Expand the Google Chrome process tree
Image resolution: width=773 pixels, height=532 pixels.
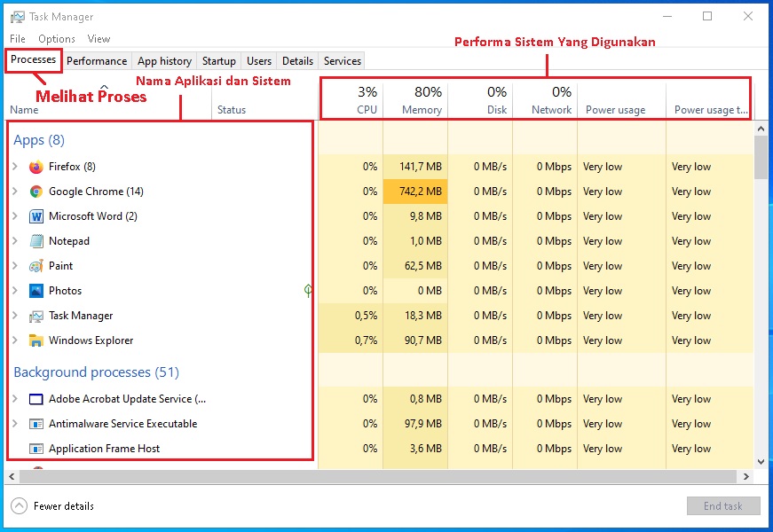click(x=15, y=192)
